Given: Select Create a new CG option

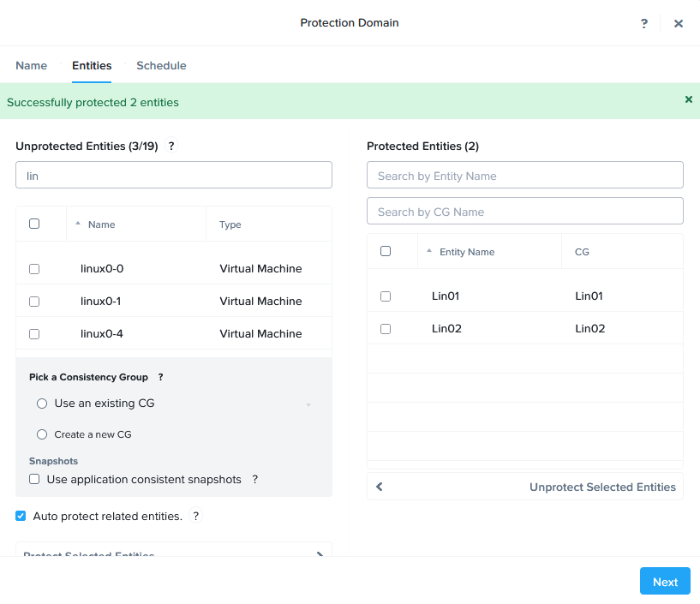Looking at the screenshot, I should [x=42, y=434].
